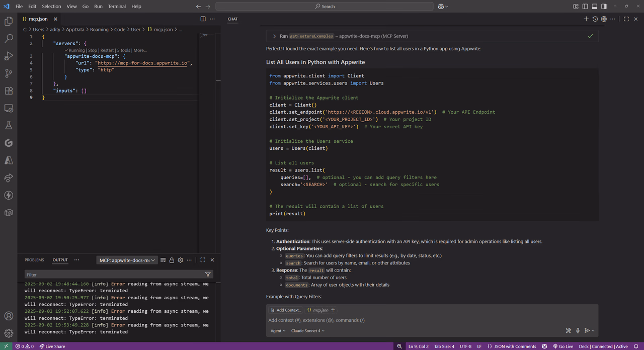Viewport: 644px width, 350px height.
Task: Open the Explorer view in activity bar
Action: [x=9, y=21]
